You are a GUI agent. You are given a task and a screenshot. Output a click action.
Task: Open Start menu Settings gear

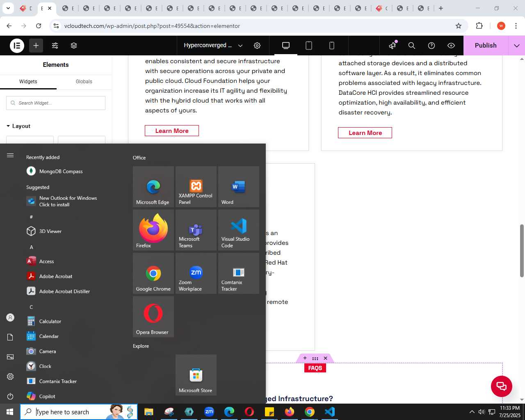pos(10,377)
